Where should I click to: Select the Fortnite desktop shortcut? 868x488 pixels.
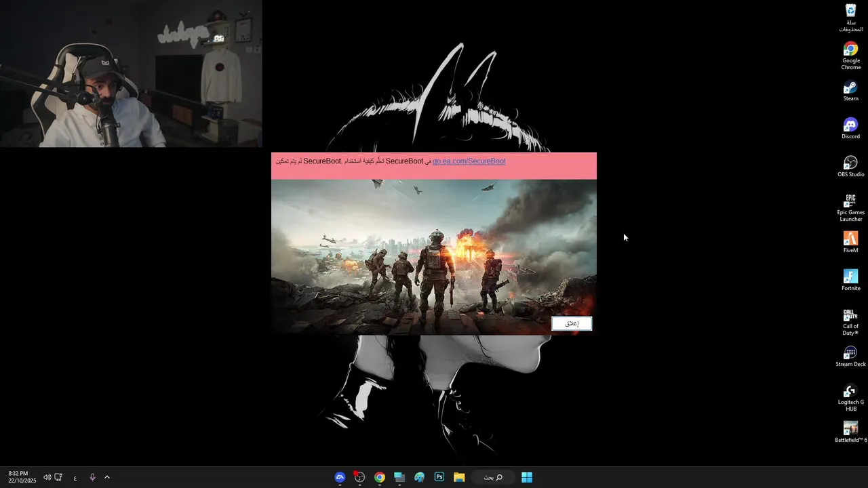pyautogui.click(x=850, y=281)
